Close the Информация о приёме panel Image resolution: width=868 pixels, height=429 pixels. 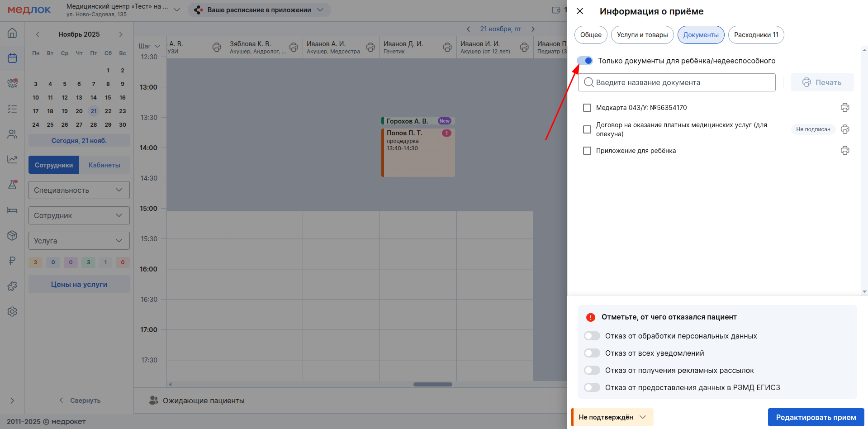coord(580,11)
